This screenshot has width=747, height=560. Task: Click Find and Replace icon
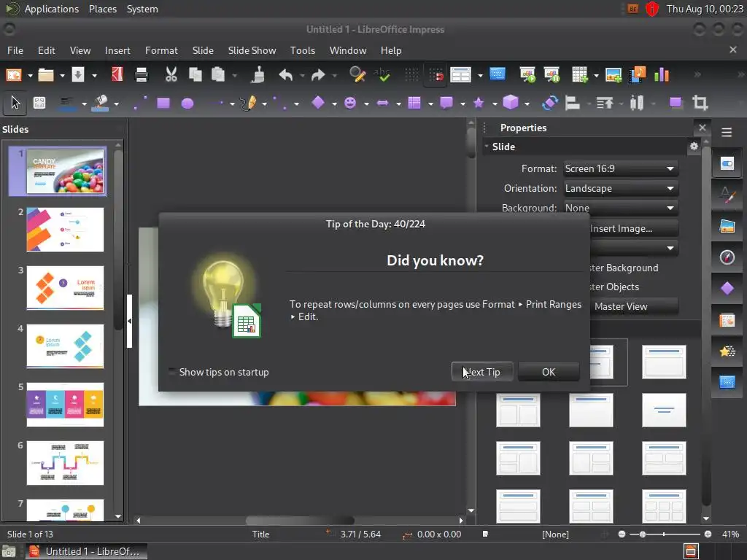[357, 75]
